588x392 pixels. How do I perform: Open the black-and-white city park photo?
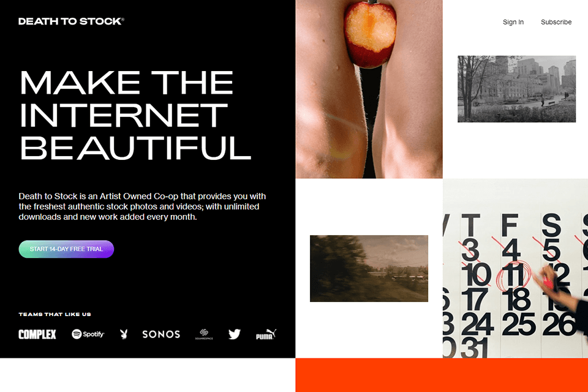[x=516, y=89]
